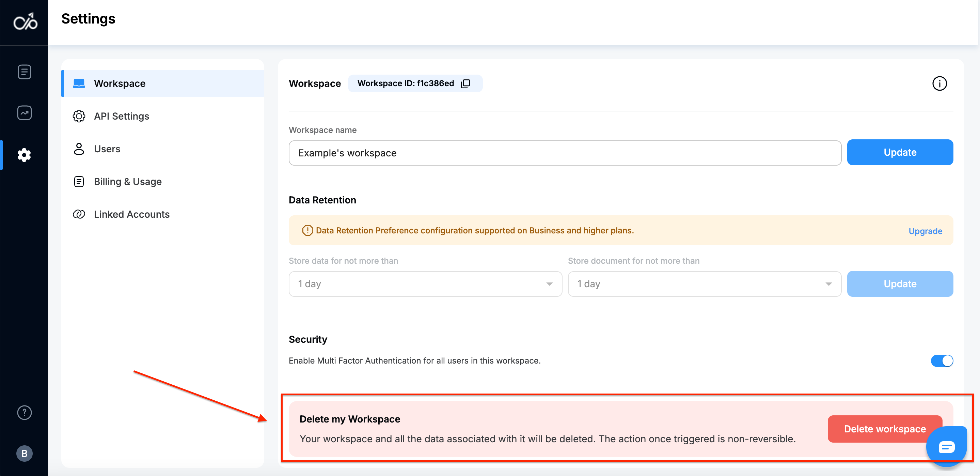The width and height of the screenshot is (980, 476).
Task: Go to the Users settings section
Action: click(x=107, y=149)
